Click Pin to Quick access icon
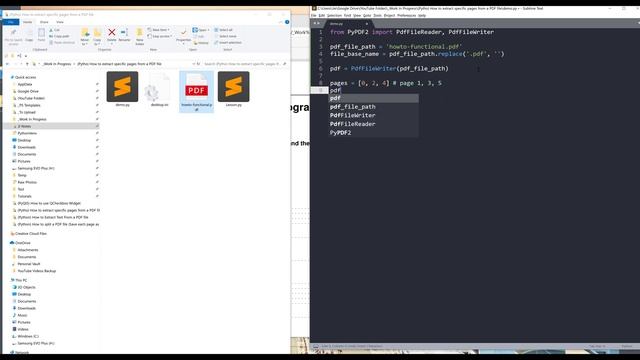Screen dimensions: 640x360 (13, 33)
